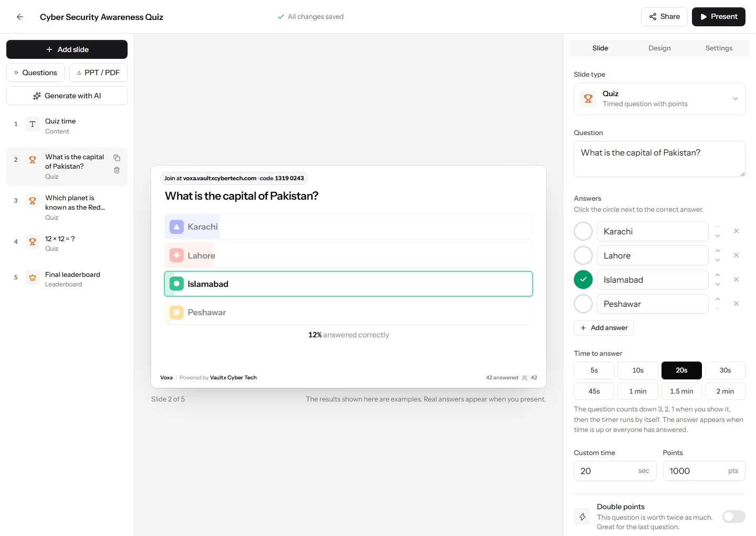Click the crown icon on Final leaderboard
The image size is (756, 536).
[33, 277]
